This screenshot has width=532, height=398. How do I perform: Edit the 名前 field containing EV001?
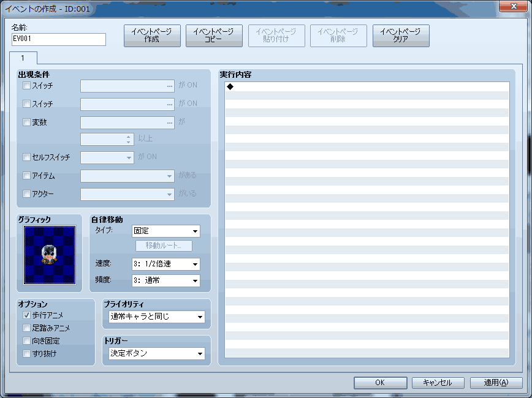point(59,39)
